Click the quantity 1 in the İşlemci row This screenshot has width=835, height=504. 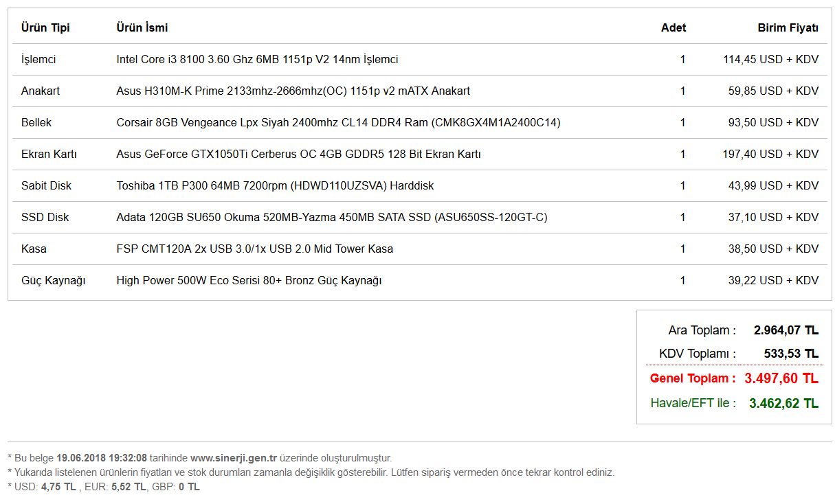682,60
